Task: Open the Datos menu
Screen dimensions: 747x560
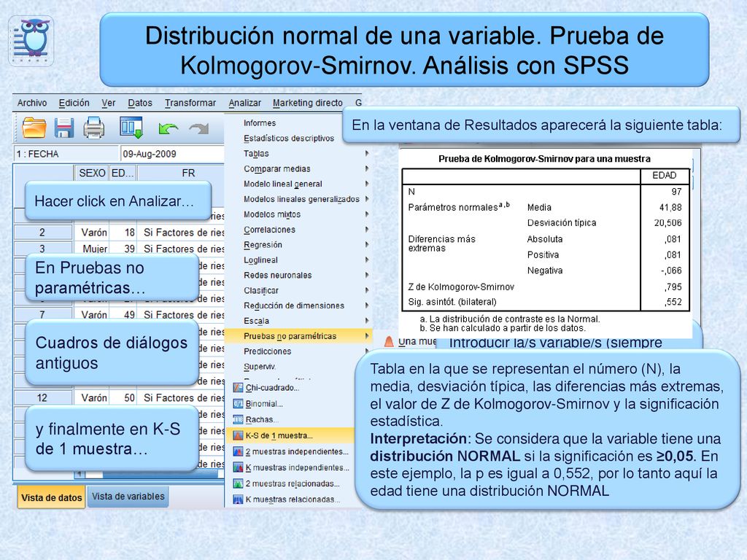Action: (140, 103)
